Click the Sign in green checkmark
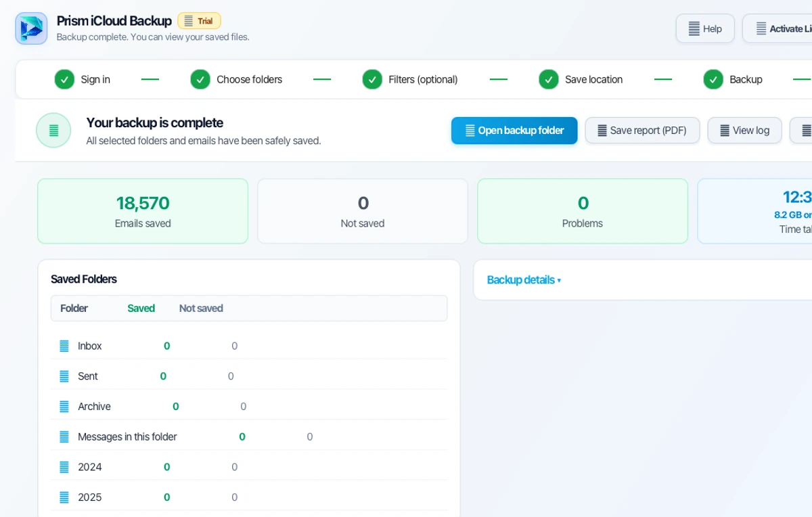Image resolution: width=812 pixels, height=517 pixels. pyautogui.click(x=65, y=79)
